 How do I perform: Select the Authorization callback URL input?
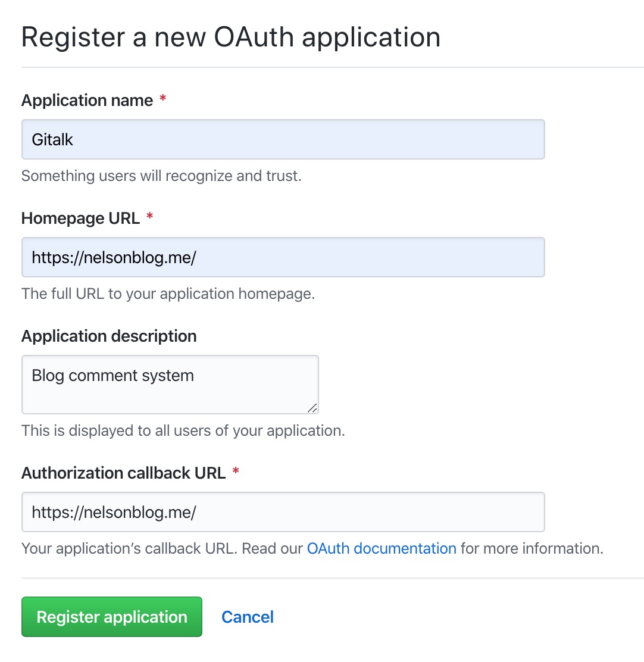(x=283, y=512)
